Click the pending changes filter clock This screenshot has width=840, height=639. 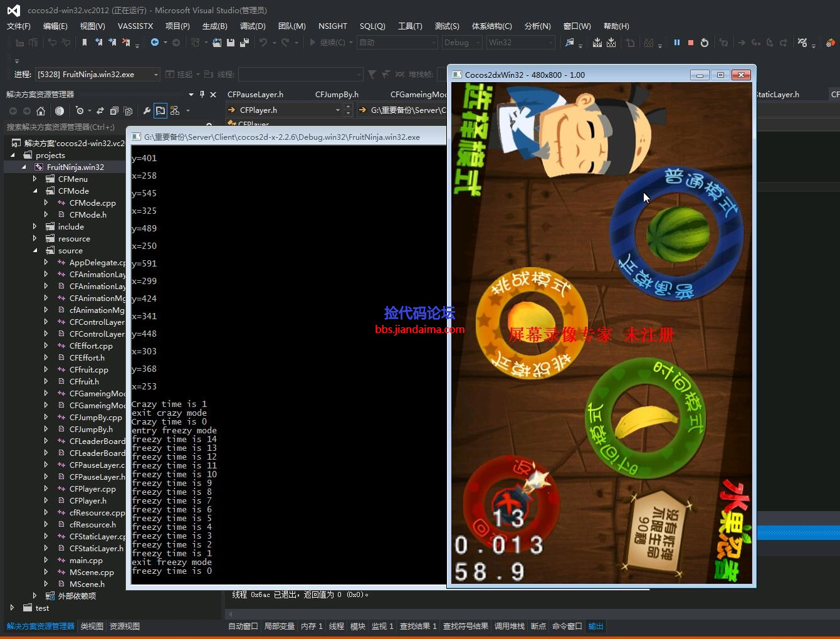(80, 110)
